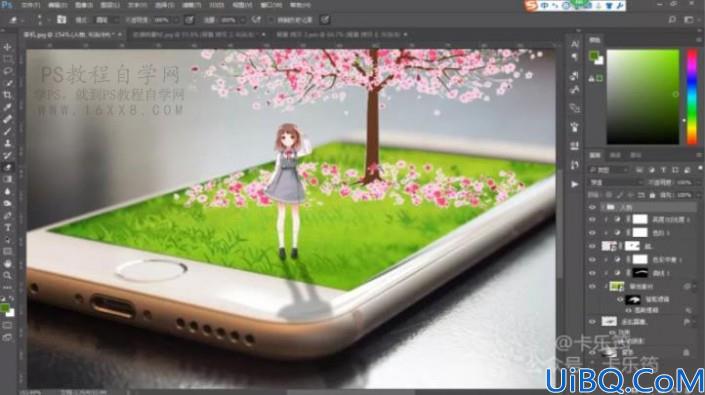Viewport: 705px width, 395px height.
Task: Click the foreground color swatch in toolbar
Action: (x=4, y=308)
